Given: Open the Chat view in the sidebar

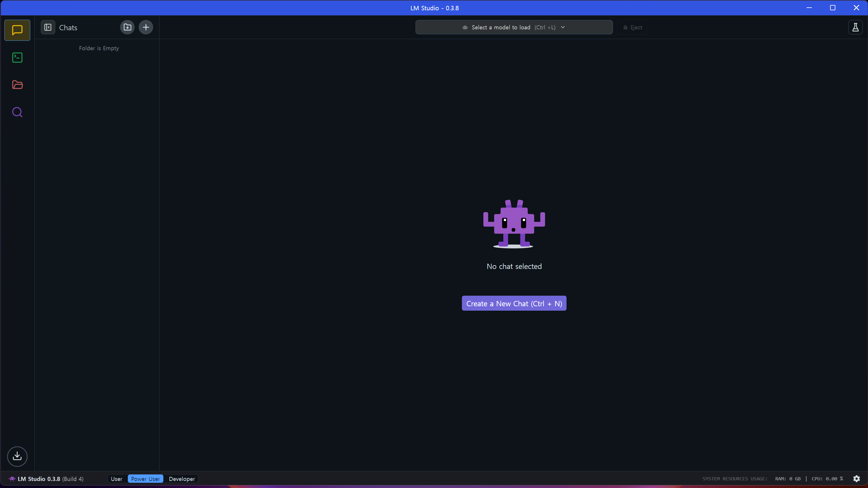Looking at the screenshot, I should [17, 30].
